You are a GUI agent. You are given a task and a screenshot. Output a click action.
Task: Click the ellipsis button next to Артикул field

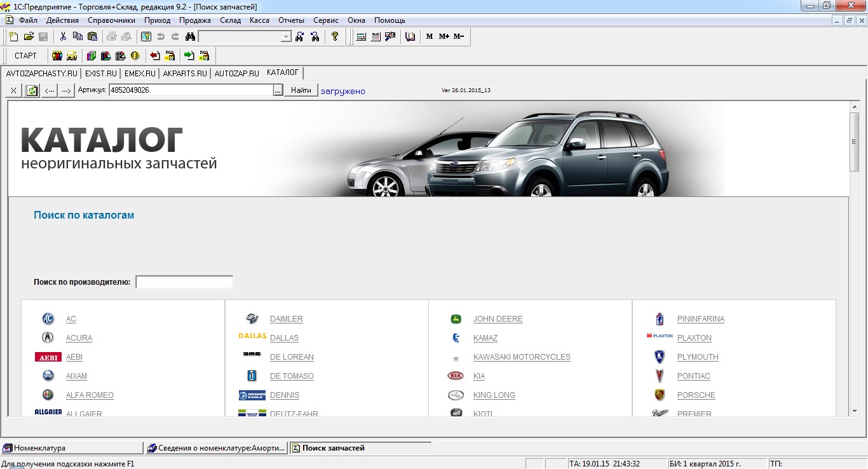[x=277, y=91]
